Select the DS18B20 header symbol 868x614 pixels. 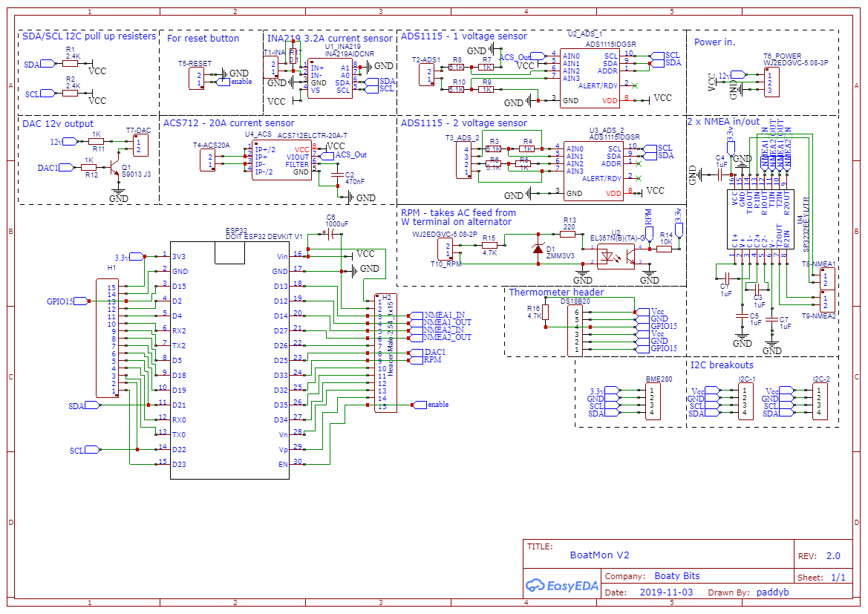coord(575,330)
